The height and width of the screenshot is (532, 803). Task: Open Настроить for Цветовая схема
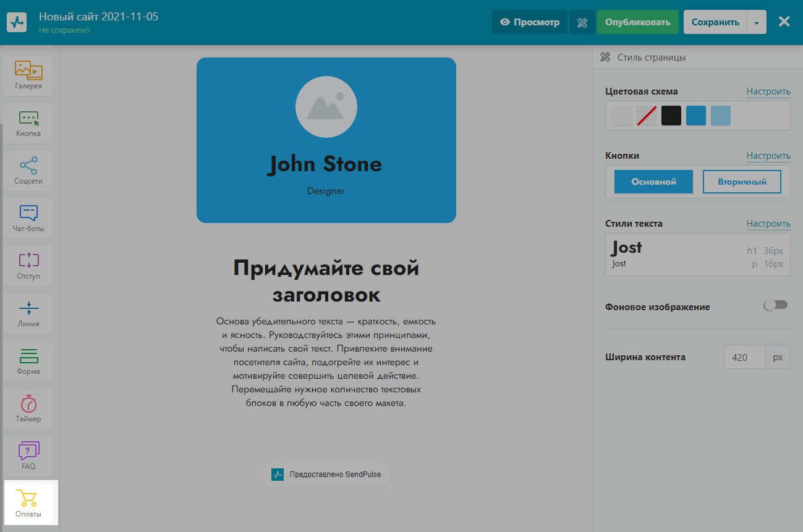768,91
